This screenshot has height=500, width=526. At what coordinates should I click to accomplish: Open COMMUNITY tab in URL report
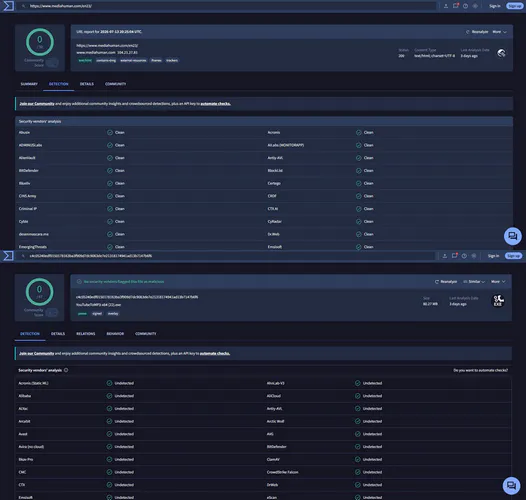tap(116, 84)
